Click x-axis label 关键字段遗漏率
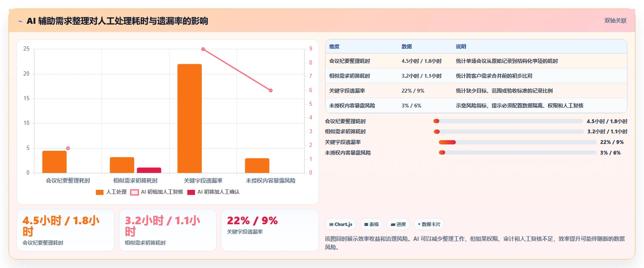This screenshot has height=268, width=644. pyautogui.click(x=203, y=181)
